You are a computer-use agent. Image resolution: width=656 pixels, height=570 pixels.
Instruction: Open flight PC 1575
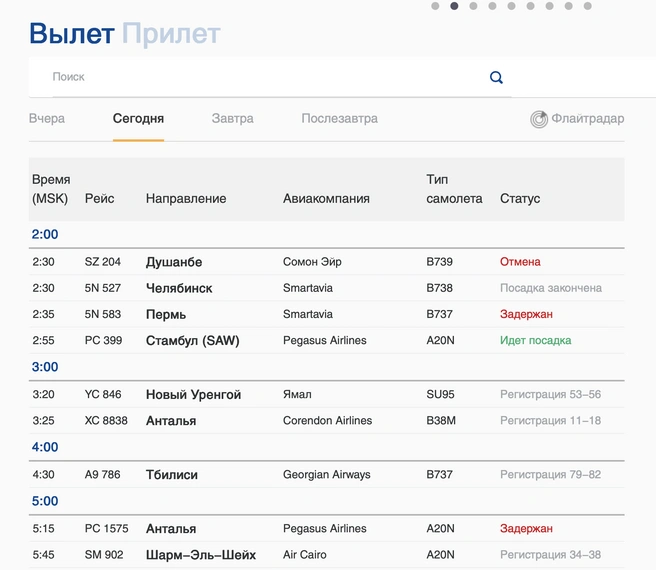point(106,529)
